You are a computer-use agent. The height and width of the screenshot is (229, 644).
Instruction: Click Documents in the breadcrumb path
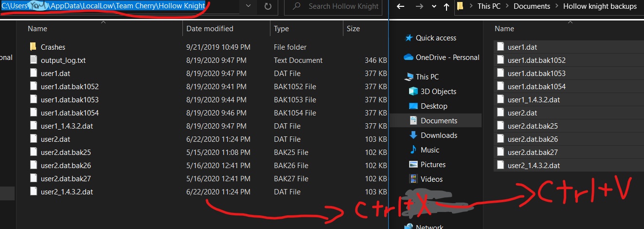tap(532, 7)
